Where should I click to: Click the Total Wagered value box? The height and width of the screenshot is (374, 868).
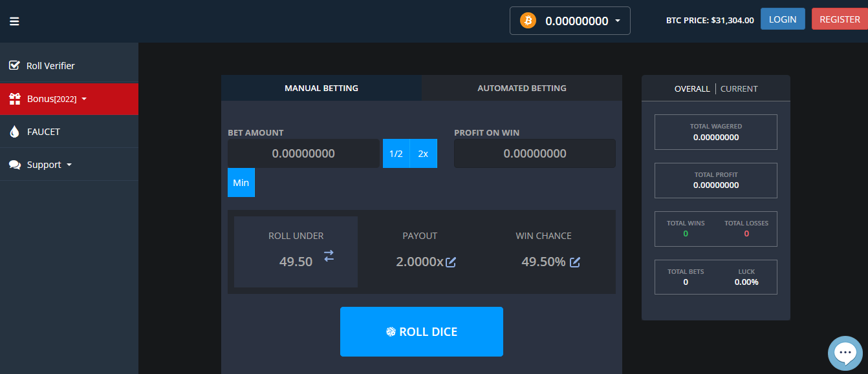[716, 132]
